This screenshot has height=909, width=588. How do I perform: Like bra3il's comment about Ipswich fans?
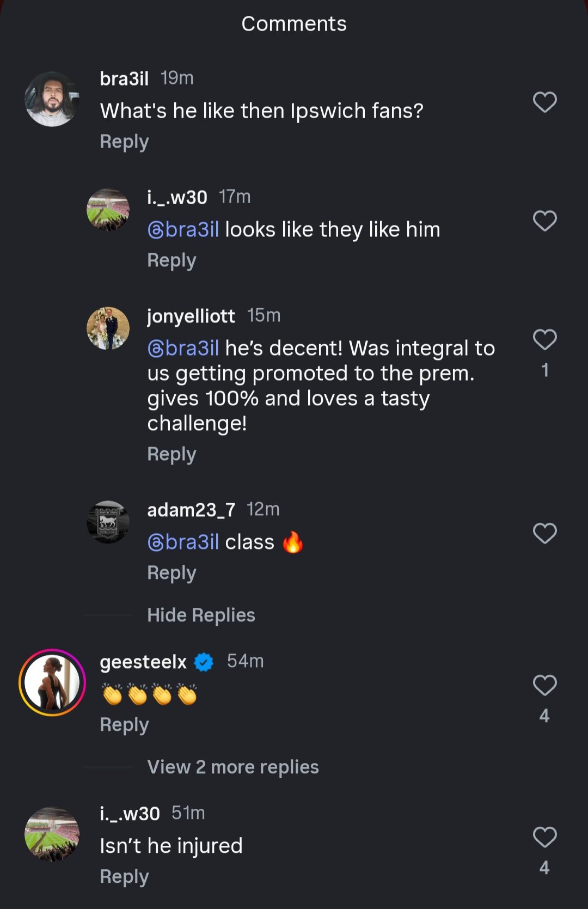point(544,102)
